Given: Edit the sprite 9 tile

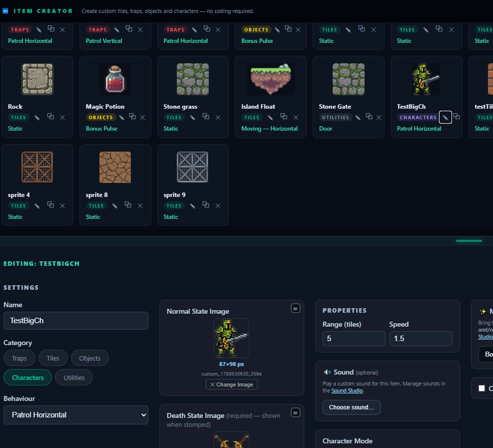Looking at the screenshot, I should pos(193,206).
